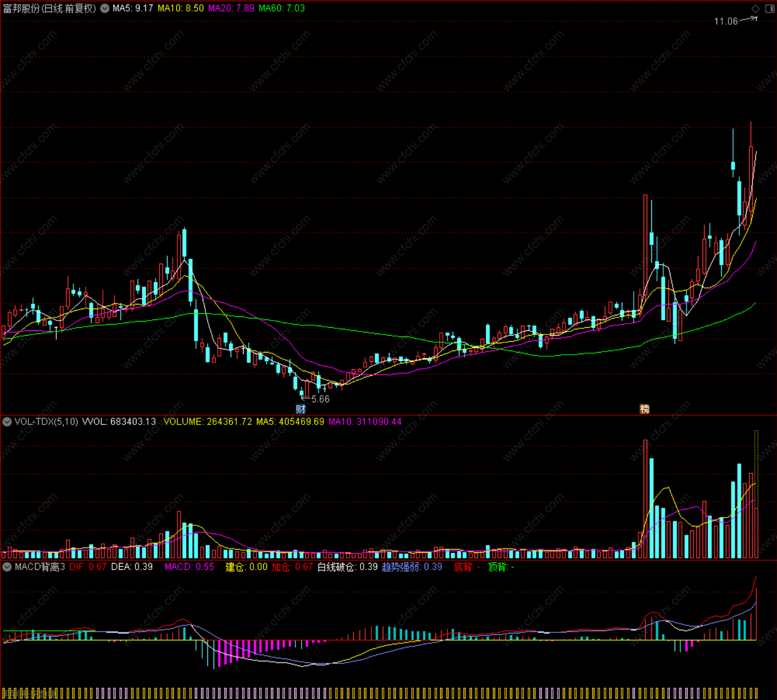Click the MA10: 8.50 moving average label

pos(181,8)
